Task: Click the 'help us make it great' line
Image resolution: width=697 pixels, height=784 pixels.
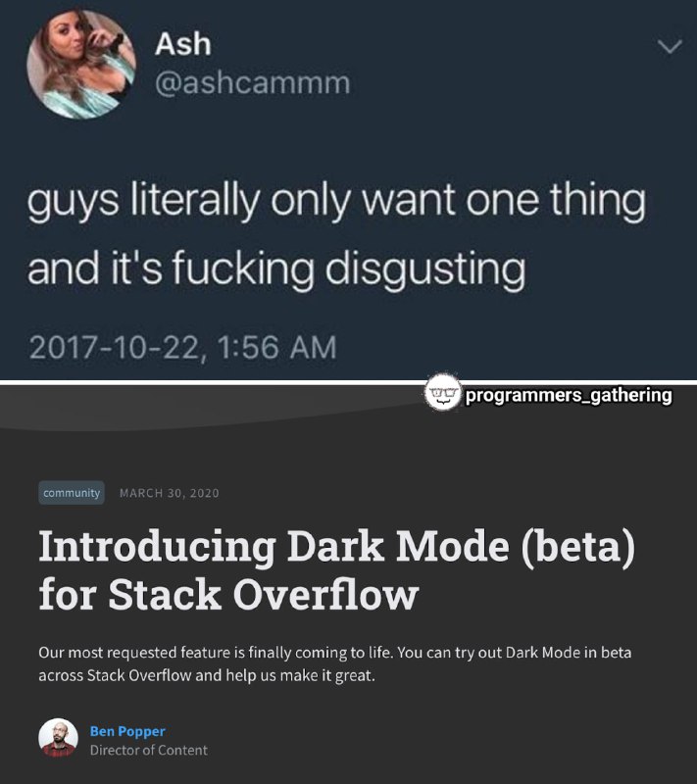Action: pos(300,676)
